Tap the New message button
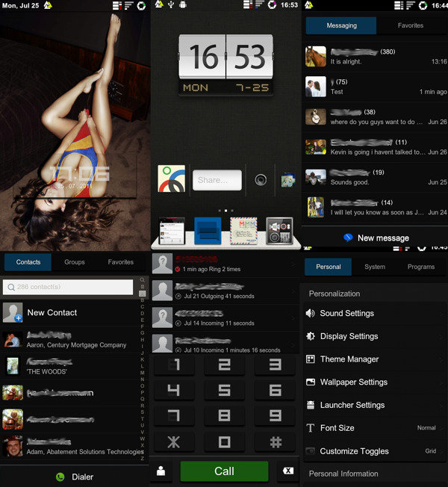448x487 pixels. point(376,238)
